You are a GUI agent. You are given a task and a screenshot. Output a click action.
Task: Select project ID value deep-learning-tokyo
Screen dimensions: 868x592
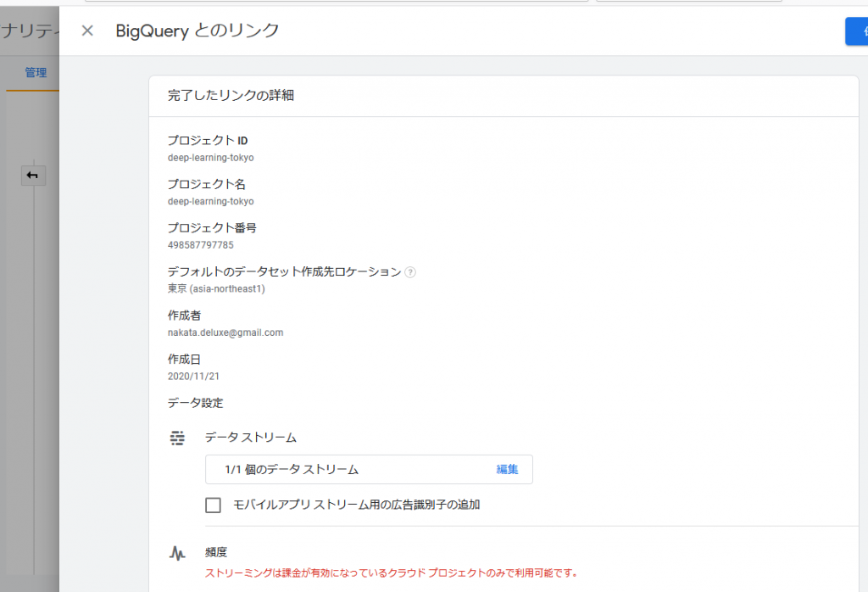(x=211, y=158)
